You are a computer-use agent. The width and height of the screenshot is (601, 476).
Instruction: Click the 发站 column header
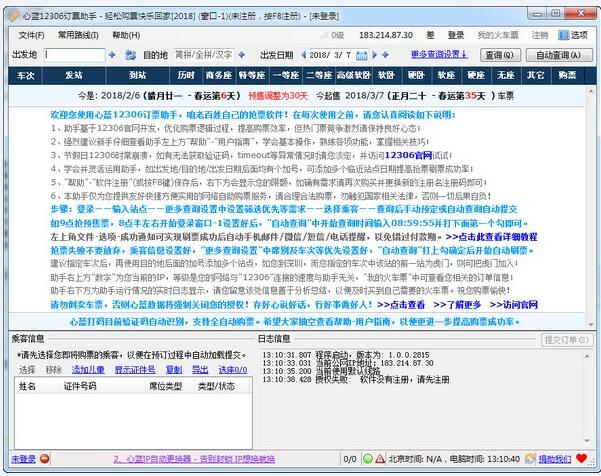(74, 75)
